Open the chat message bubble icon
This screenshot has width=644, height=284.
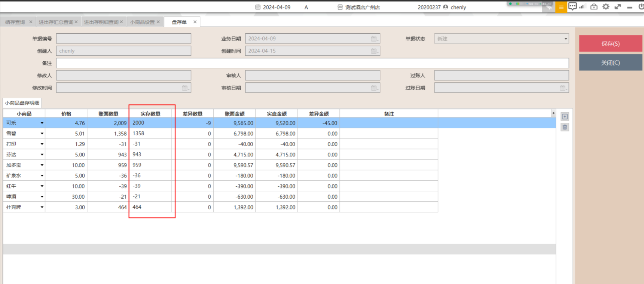[572, 6]
